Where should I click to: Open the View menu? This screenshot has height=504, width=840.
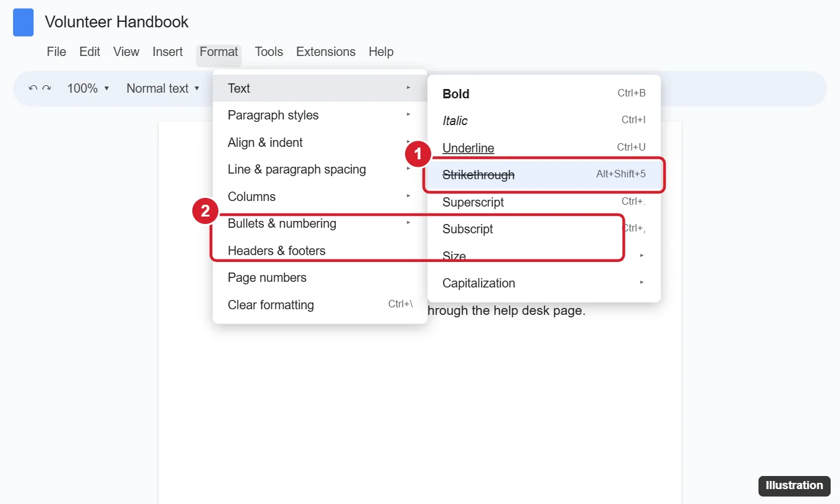point(126,52)
